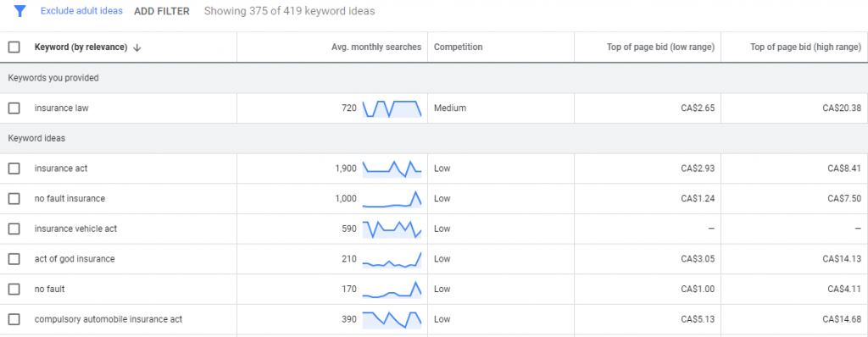Click the 1,000 monthly searches value
The height and width of the screenshot is (337, 868).
click(346, 198)
